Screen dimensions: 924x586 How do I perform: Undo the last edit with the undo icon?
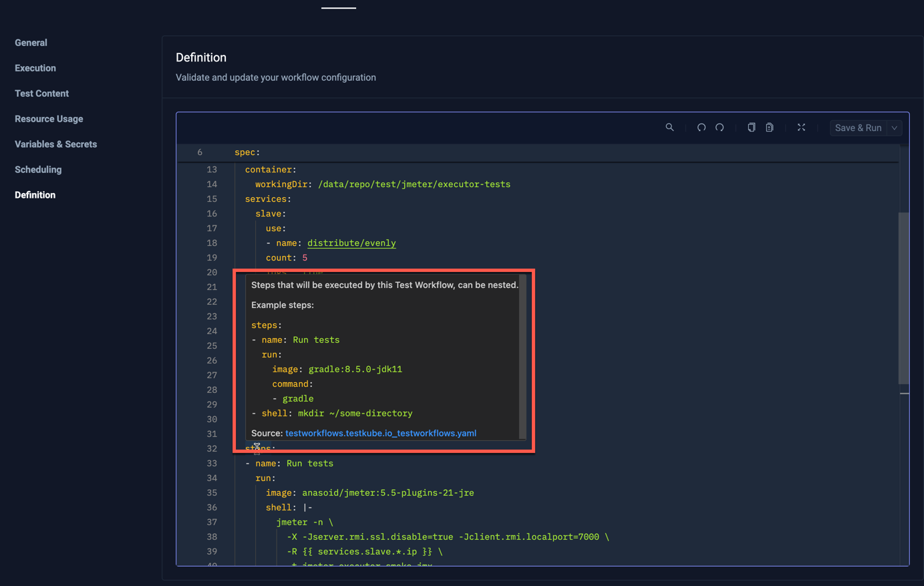[x=701, y=127]
